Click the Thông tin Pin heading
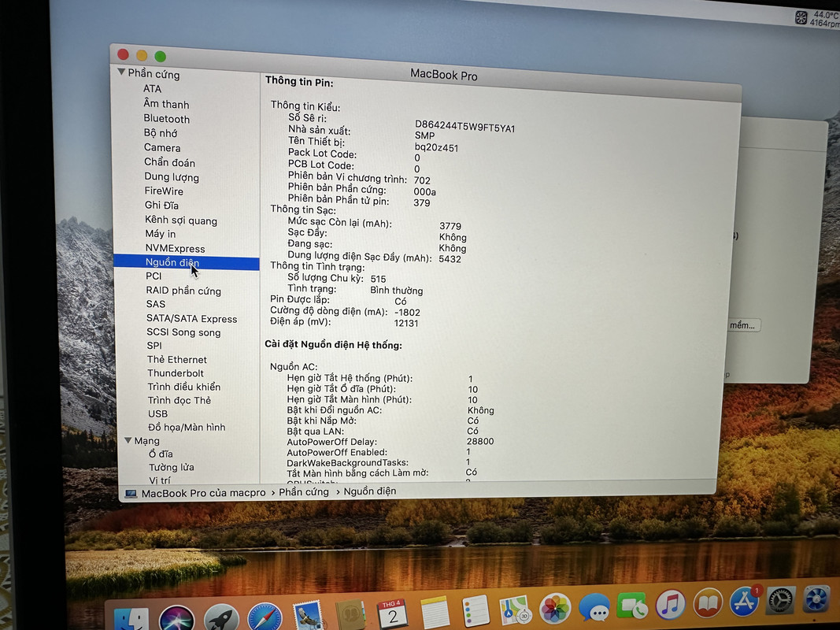This screenshot has height=630, width=840. click(x=299, y=81)
